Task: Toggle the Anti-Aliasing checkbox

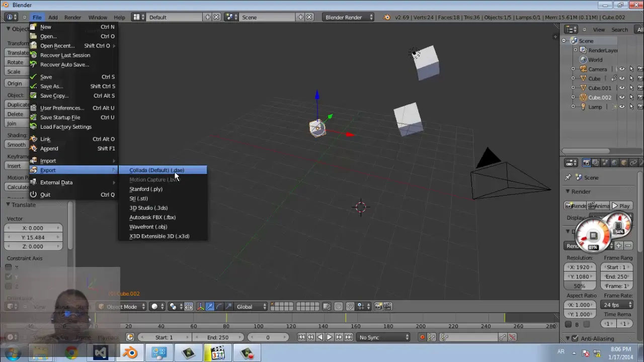Action: tap(575, 339)
